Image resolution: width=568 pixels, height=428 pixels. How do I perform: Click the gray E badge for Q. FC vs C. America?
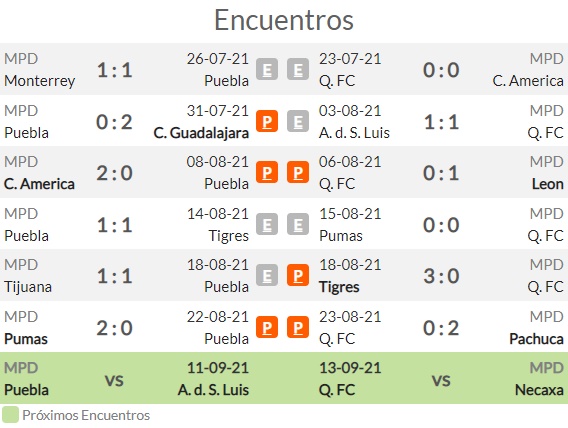pyautogui.click(x=298, y=69)
